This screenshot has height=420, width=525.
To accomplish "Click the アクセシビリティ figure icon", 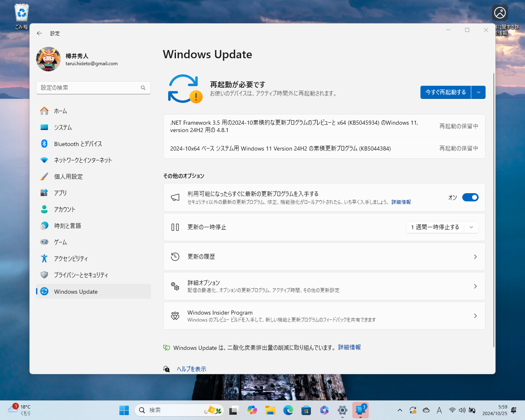I will point(44,258).
